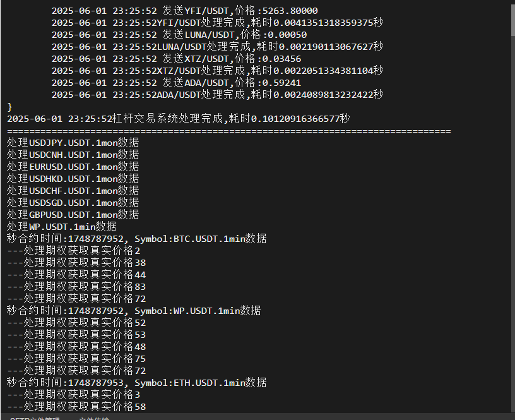Click the closing brace line

tap(9, 107)
